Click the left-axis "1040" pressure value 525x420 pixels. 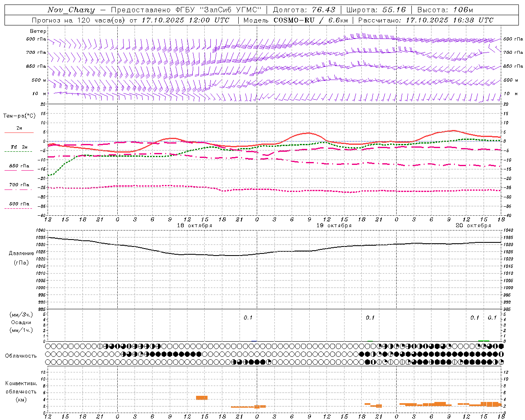(x=41, y=230)
